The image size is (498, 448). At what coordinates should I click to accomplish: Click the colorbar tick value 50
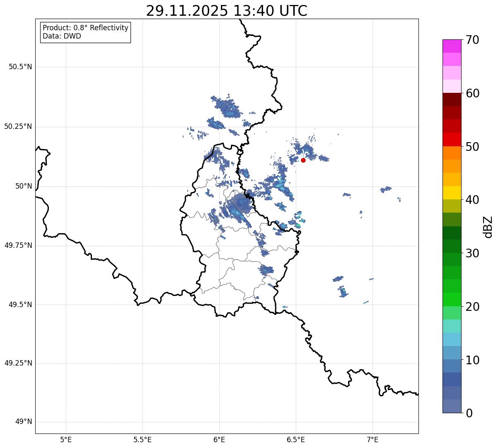pyautogui.click(x=472, y=147)
